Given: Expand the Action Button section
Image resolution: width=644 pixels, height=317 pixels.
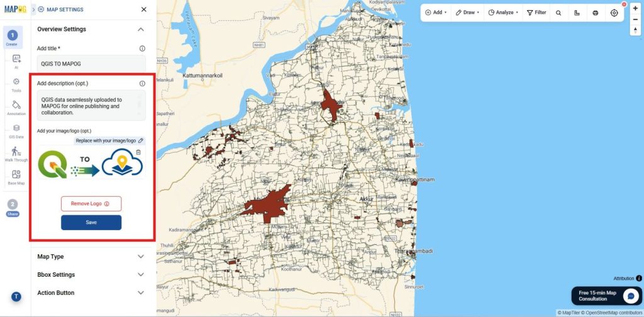Looking at the screenshot, I should 91,292.
